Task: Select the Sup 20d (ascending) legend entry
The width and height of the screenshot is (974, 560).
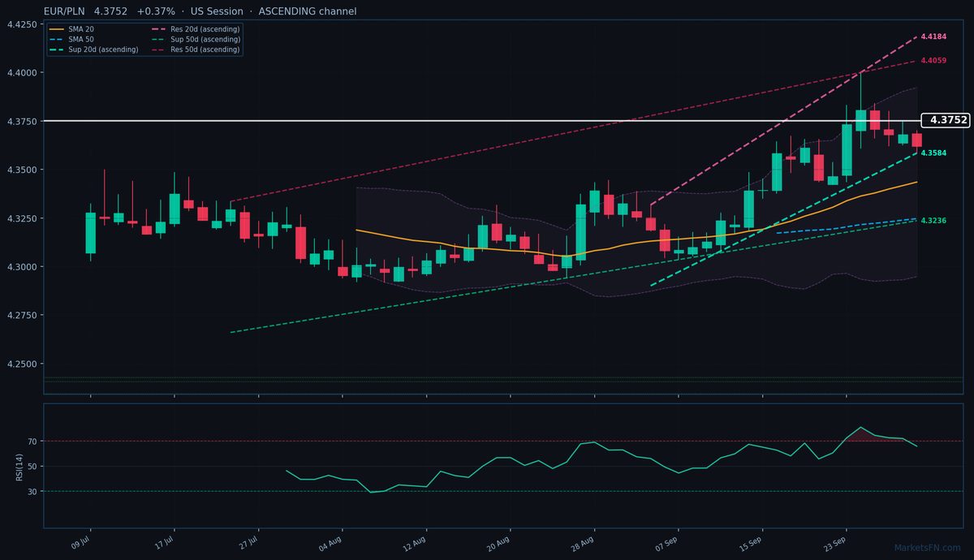Action: coord(93,50)
